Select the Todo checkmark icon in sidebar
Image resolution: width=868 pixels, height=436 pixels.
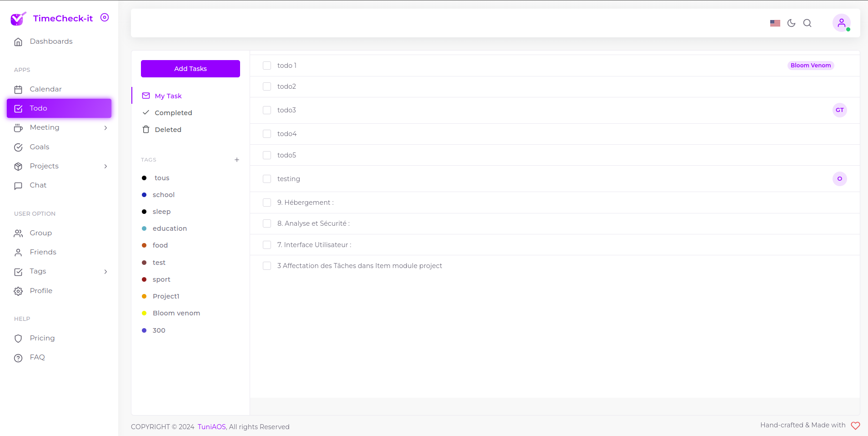coord(18,108)
